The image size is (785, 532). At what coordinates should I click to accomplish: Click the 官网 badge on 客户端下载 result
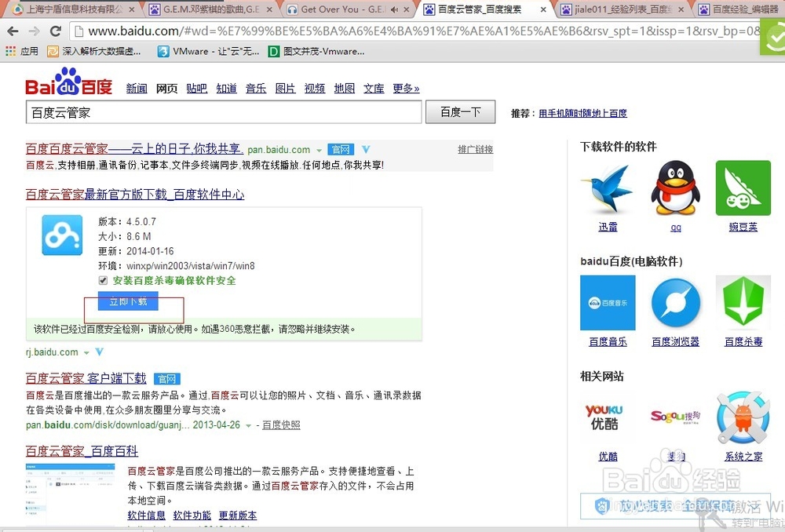coord(166,379)
